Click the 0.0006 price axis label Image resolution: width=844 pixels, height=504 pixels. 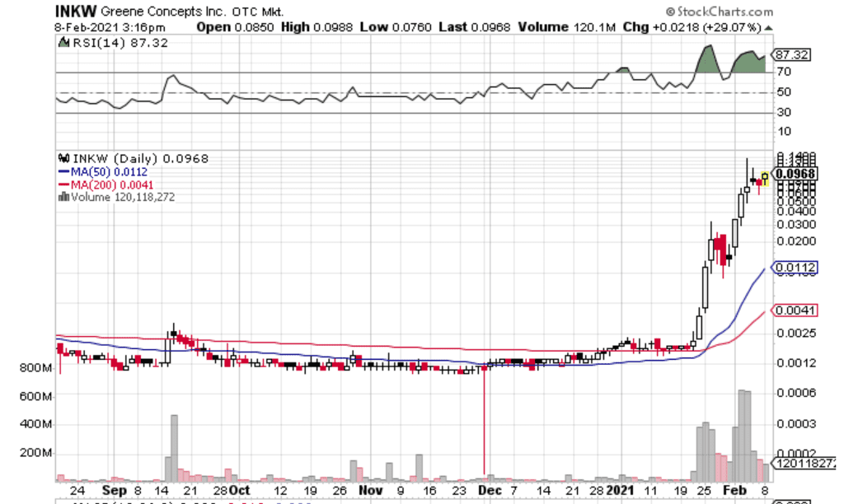(x=796, y=393)
